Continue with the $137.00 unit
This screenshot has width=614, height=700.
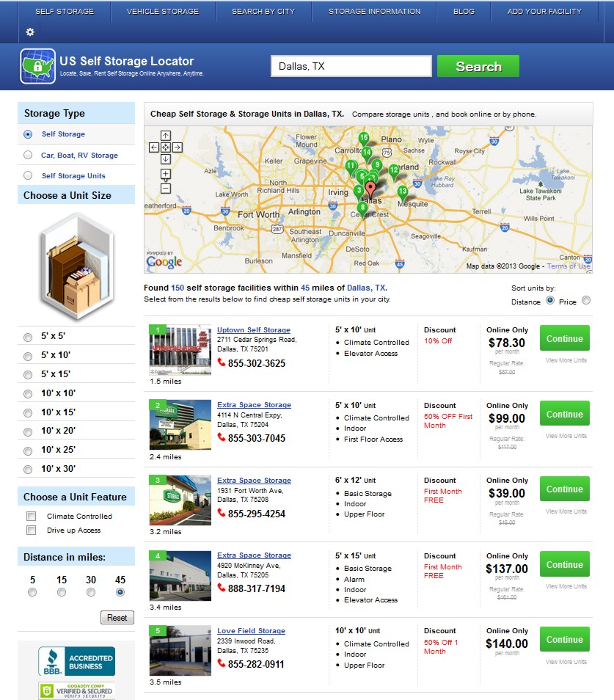coord(564,564)
